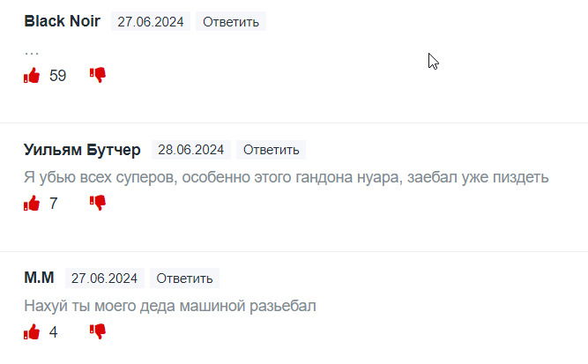Viewport: 588px width, 364px height.
Task: Click the body text of Уильям Бутчер's comment
Action: 286,177
